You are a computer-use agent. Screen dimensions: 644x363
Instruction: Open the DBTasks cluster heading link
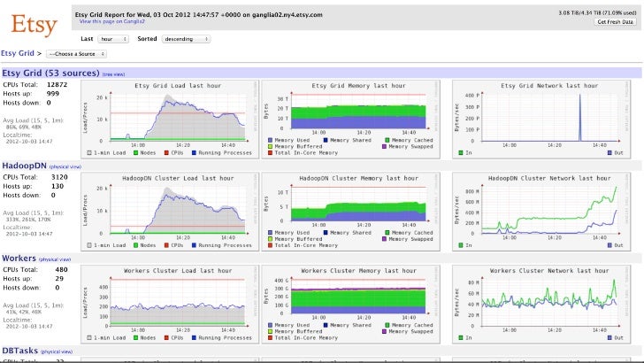(19, 351)
